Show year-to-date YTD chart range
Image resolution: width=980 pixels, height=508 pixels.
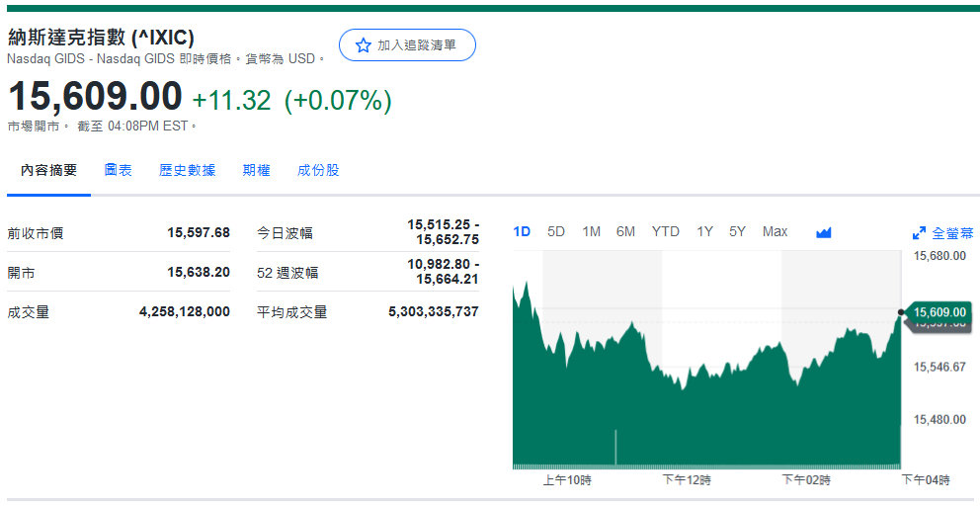[665, 231]
